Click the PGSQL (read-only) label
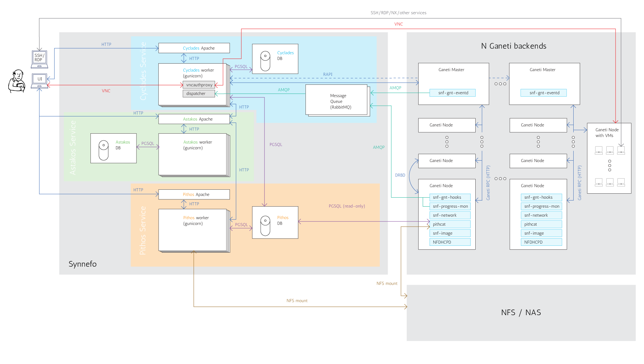Screen dimensions: 644x364 (347, 206)
